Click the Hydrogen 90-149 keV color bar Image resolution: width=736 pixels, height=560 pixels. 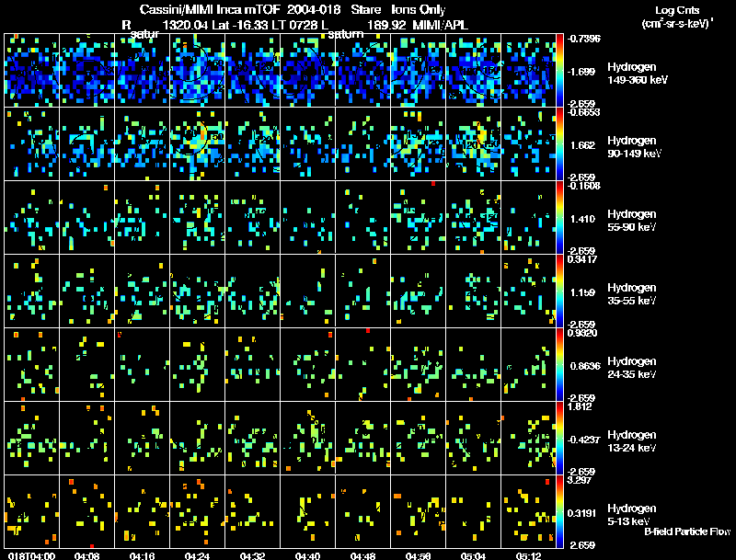point(559,144)
